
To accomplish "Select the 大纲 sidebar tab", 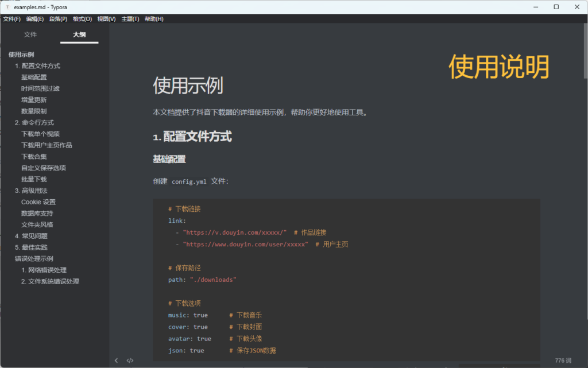I will (x=79, y=34).
